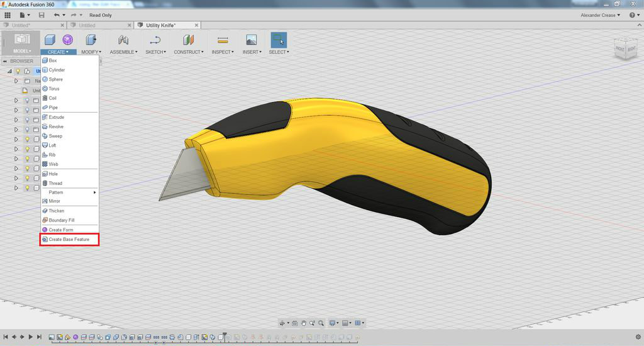644x346 pixels.
Task: Select Create Base Feature menu entry
Action: (69, 240)
